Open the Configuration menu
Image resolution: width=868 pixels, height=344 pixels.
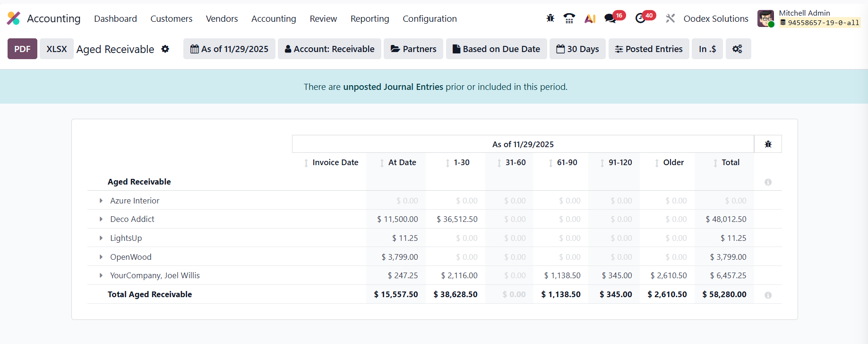tap(430, 18)
